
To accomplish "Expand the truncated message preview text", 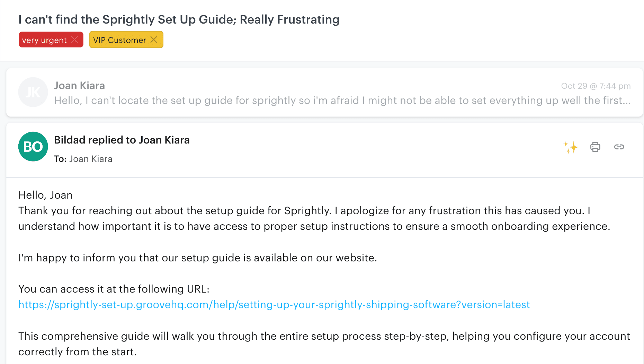I will (x=312, y=101).
